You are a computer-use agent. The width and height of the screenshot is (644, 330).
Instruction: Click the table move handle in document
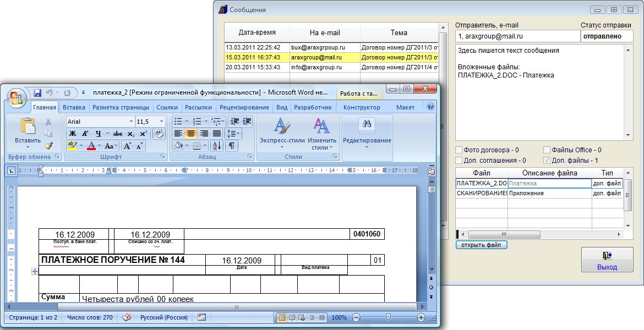tap(35, 271)
